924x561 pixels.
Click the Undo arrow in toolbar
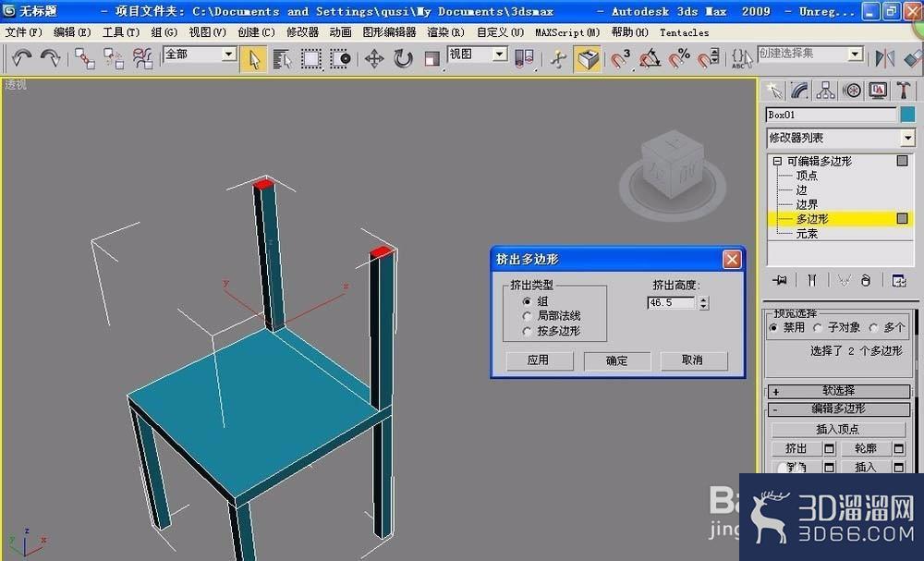click(22, 58)
